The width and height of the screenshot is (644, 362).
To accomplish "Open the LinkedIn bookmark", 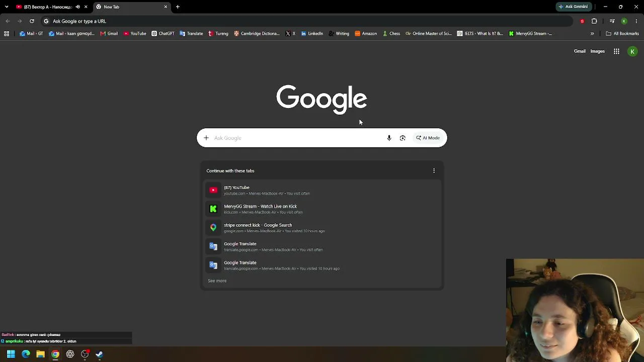I will (x=312, y=34).
